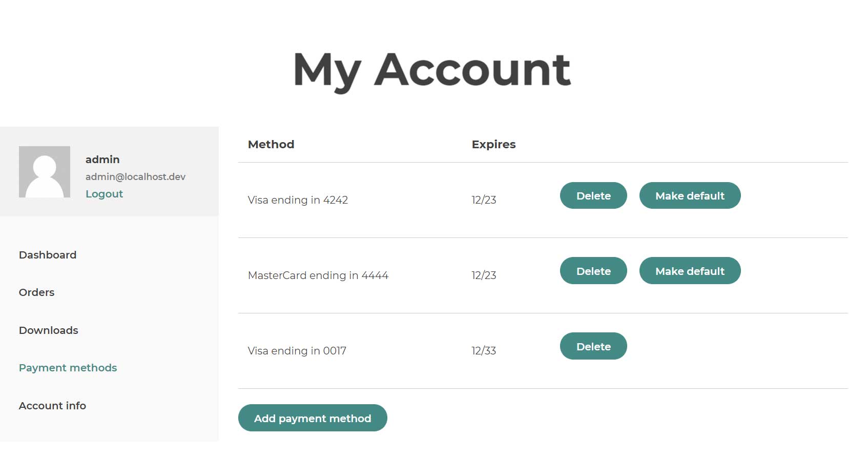868x476 pixels.
Task: Click the admin username in the profile card
Action: pos(102,160)
